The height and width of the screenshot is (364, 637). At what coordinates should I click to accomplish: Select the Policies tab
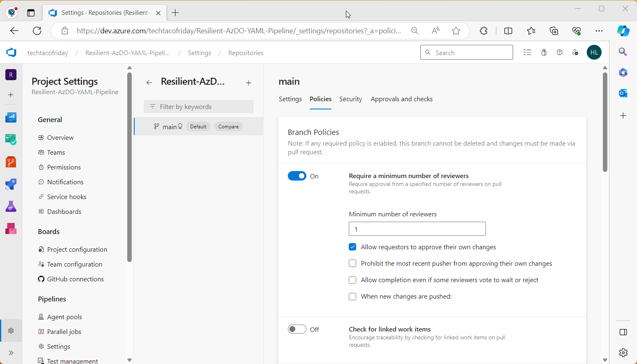320,99
